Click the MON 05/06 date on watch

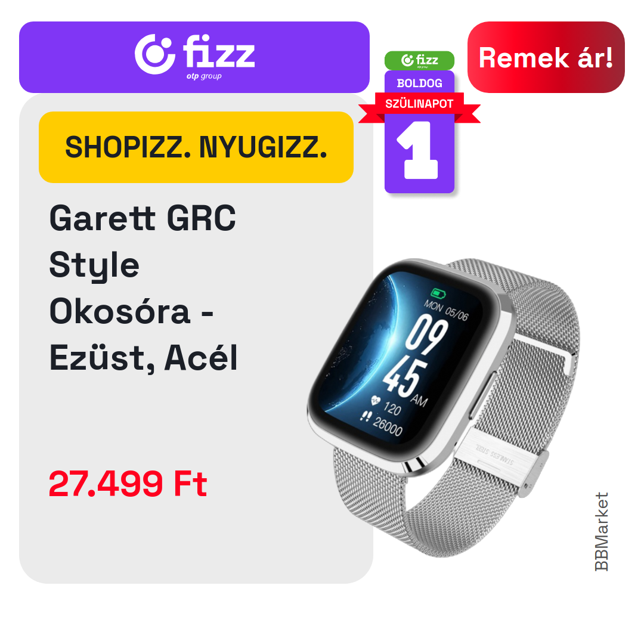tap(446, 310)
